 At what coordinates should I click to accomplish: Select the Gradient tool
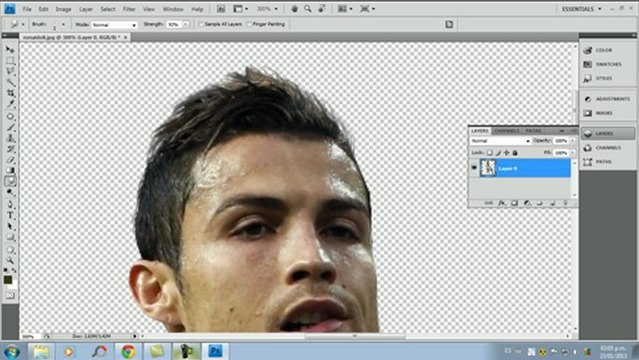10,170
